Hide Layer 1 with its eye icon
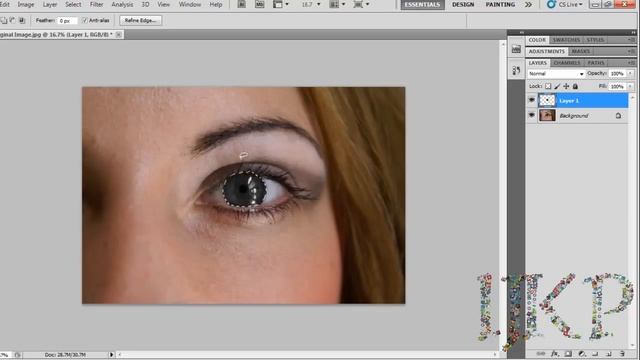 (531, 100)
